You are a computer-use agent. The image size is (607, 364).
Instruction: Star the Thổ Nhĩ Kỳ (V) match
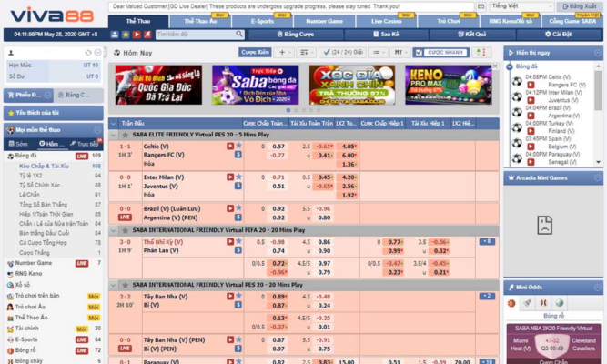(238, 241)
